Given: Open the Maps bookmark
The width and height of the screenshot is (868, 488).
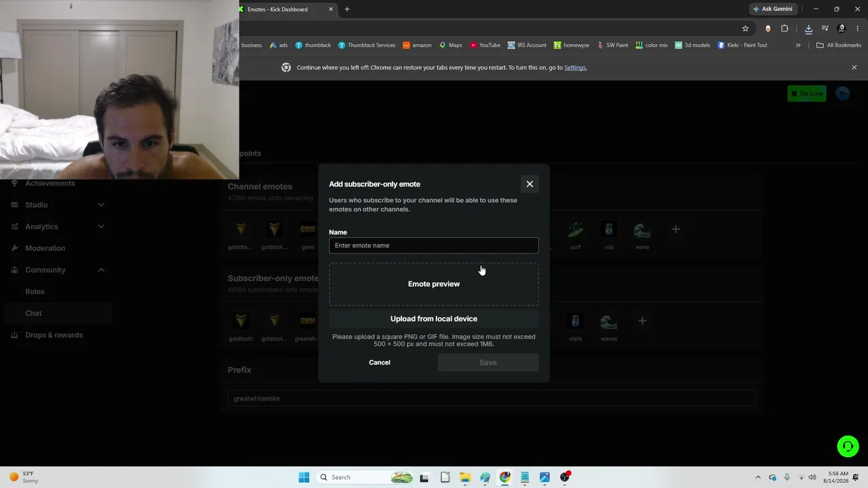Looking at the screenshot, I should pyautogui.click(x=450, y=45).
